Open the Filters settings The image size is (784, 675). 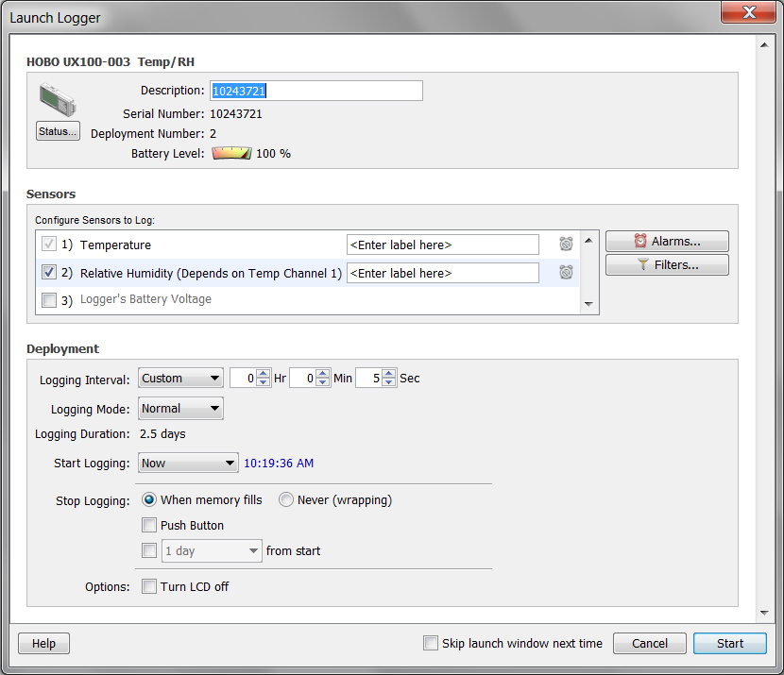[x=667, y=265]
